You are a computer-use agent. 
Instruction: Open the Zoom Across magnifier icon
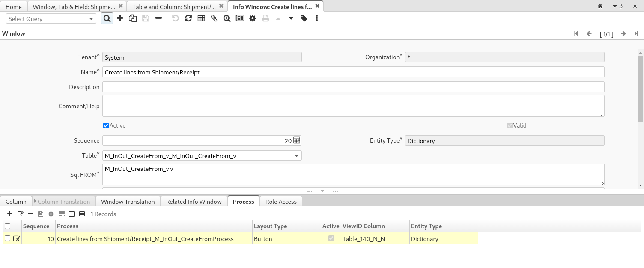tap(227, 18)
